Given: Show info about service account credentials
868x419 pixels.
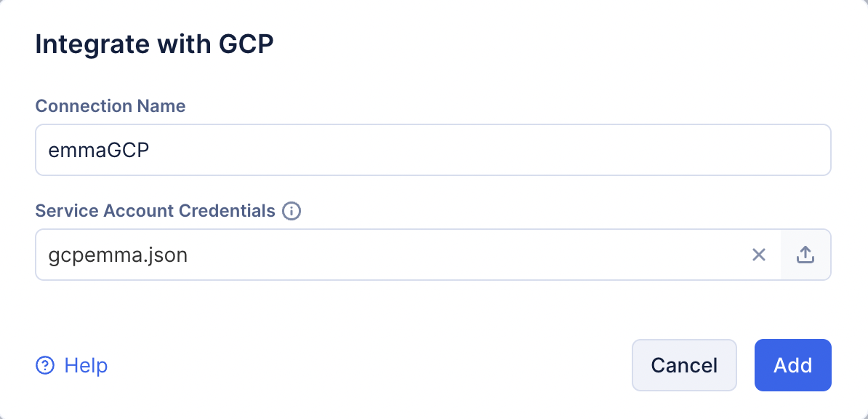Looking at the screenshot, I should pyautogui.click(x=292, y=212).
